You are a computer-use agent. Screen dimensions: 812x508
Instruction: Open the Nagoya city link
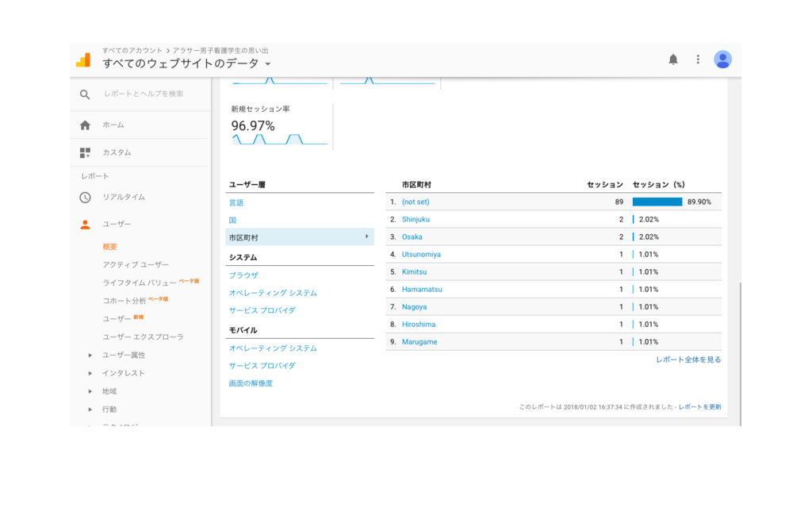(414, 307)
